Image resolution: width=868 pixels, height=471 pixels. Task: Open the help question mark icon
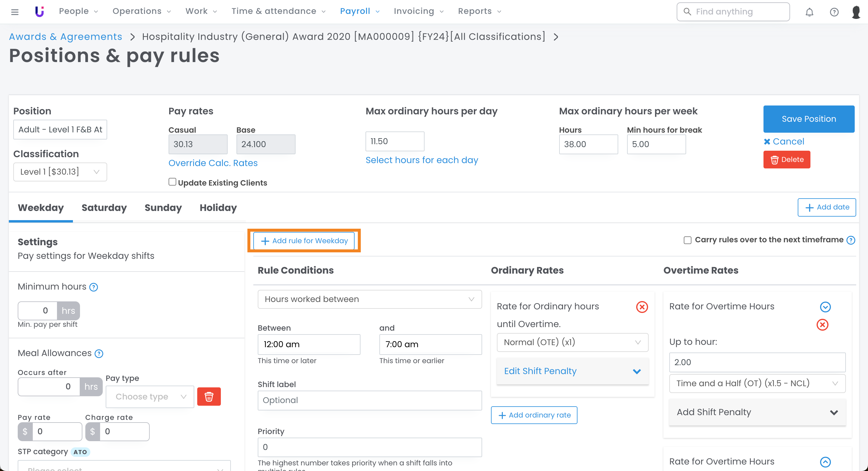coord(834,12)
